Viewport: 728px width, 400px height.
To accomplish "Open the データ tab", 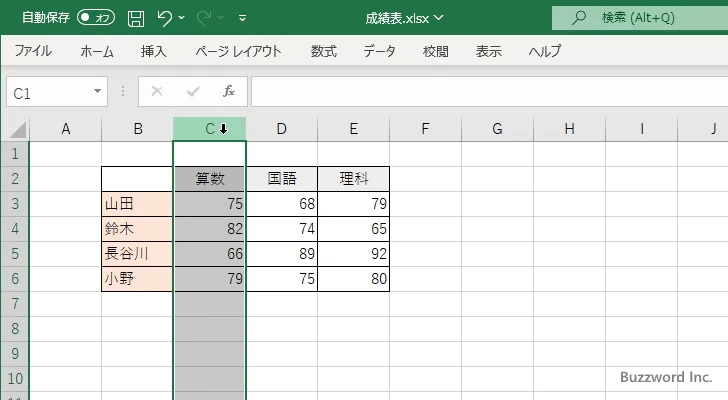I will [x=379, y=51].
